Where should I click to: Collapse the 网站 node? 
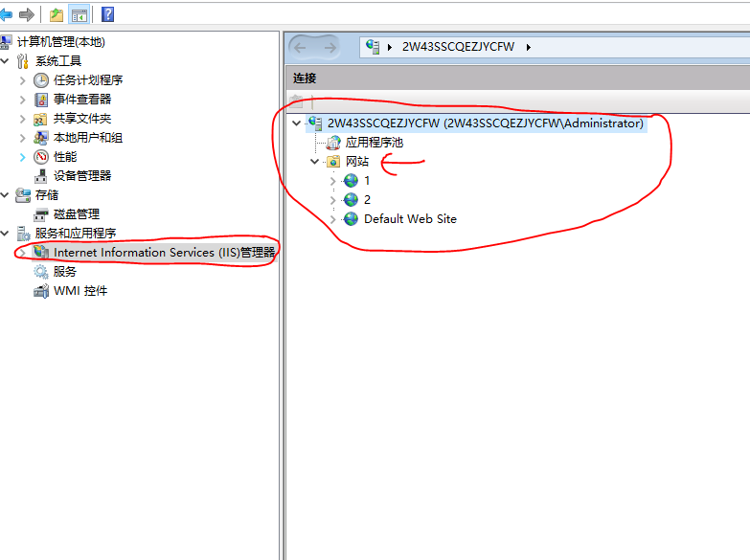point(315,162)
